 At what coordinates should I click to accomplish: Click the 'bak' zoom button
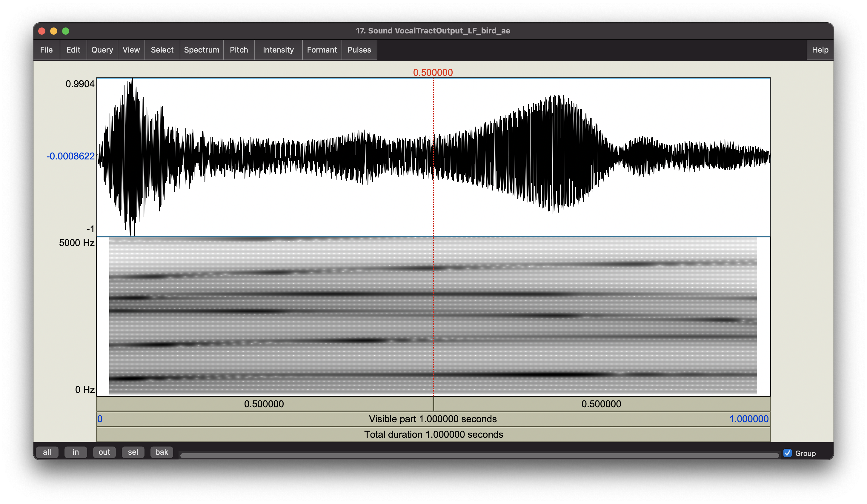pyautogui.click(x=161, y=452)
